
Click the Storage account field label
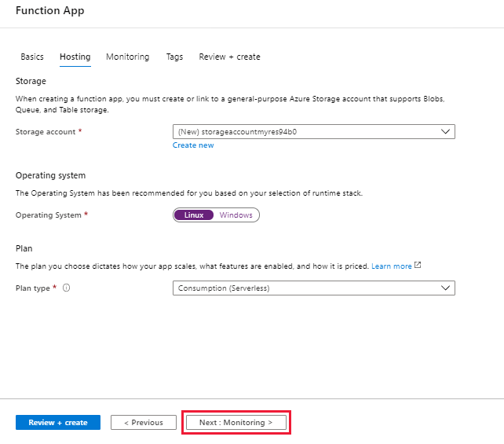[x=46, y=132]
